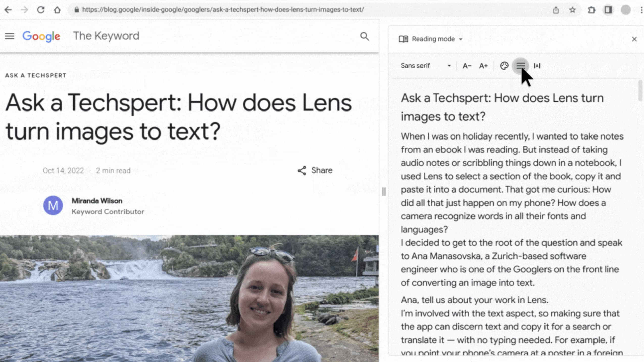This screenshot has width=644, height=362.
Task: Open the Chrome profile avatar
Action: 626,10
